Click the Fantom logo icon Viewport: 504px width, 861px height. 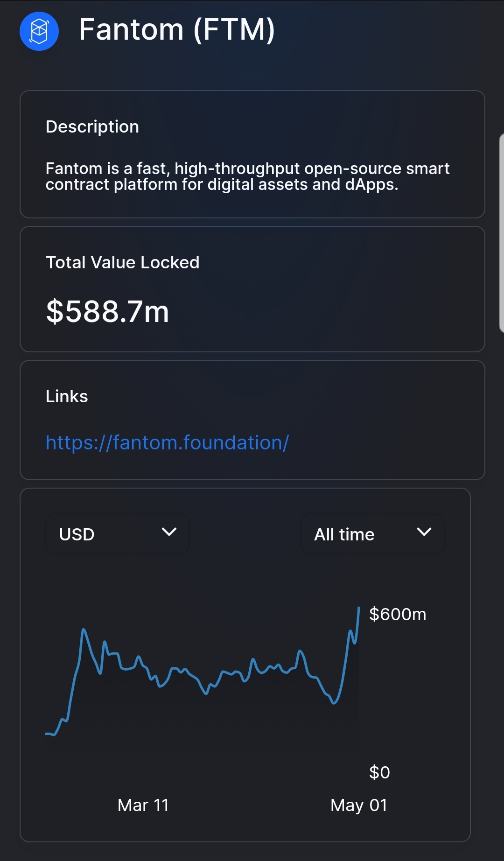(x=39, y=31)
